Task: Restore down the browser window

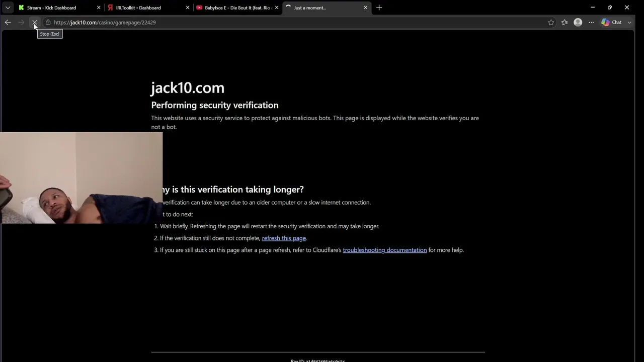Action: coord(610,8)
